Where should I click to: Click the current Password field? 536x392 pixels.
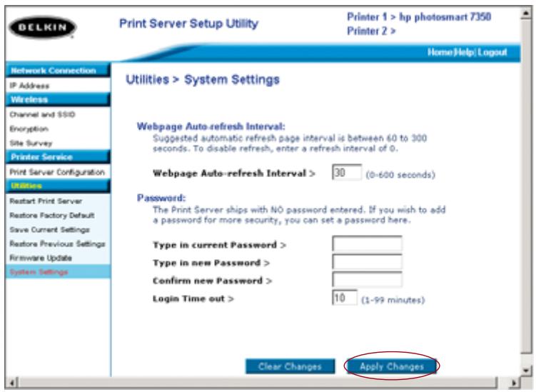pos(367,243)
